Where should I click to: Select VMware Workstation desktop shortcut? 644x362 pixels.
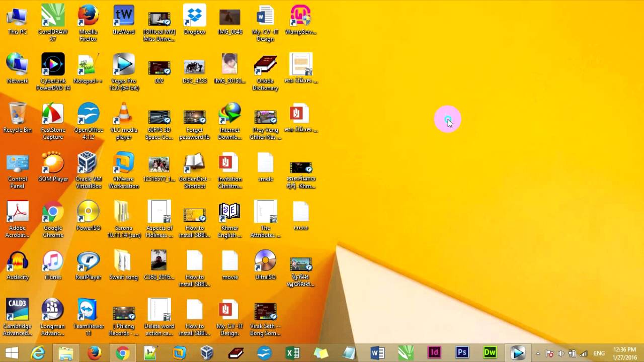coord(124,171)
